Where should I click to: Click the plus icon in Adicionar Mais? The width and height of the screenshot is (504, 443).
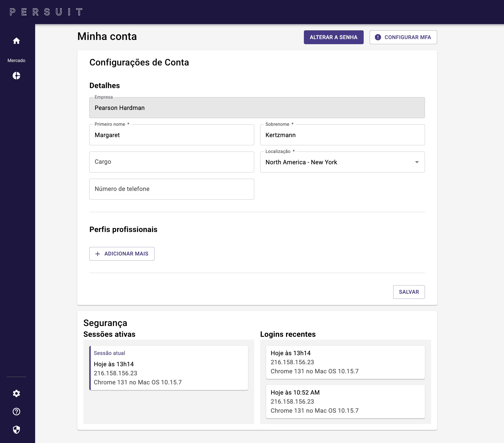coord(98,254)
